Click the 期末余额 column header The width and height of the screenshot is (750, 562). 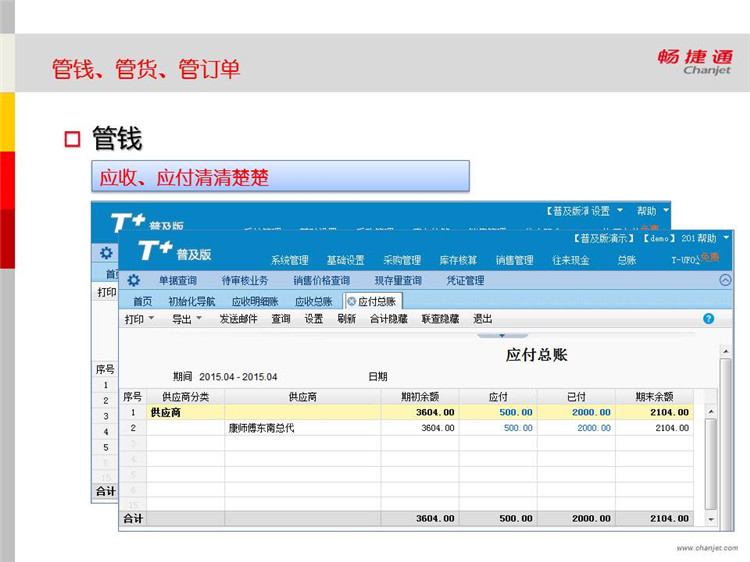click(654, 397)
